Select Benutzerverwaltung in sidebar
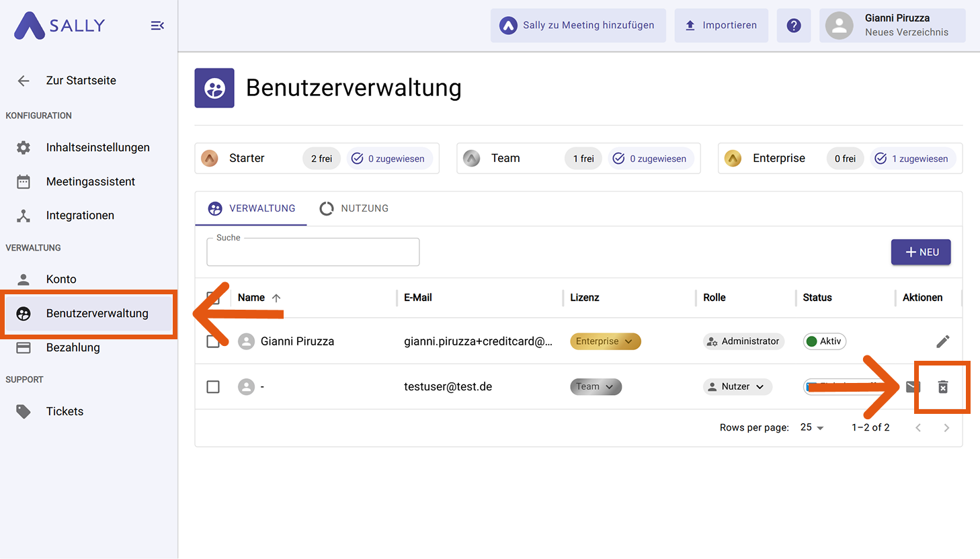 click(x=89, y=313)
